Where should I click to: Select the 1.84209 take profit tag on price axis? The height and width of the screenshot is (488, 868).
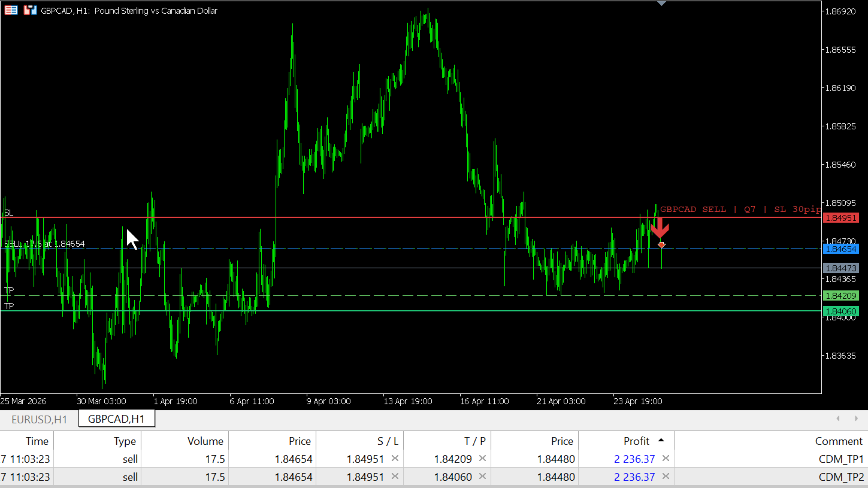click(x=841, y=295)
